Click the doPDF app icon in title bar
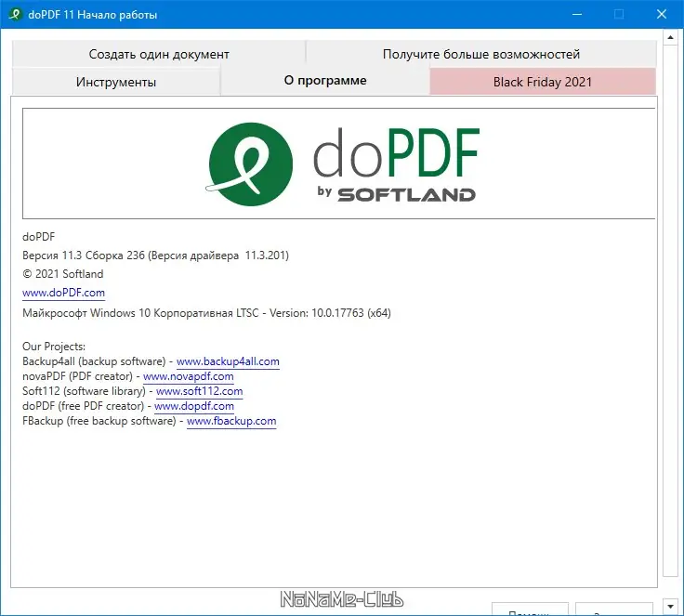The width and height of the screenshot is (684, 616). 15,14
